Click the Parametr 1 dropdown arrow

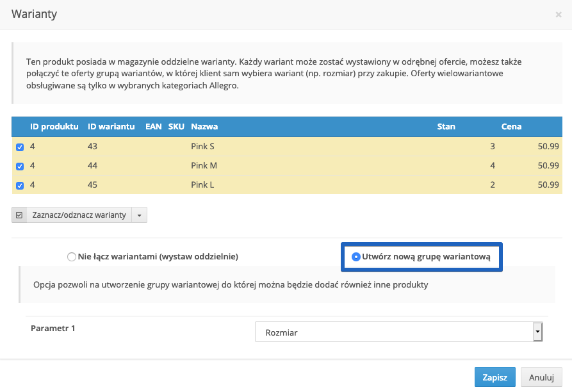pyautogui.click(x=537, y=332)
